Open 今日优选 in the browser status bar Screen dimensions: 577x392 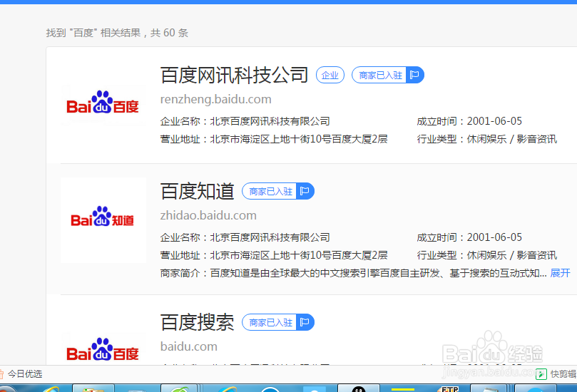pos(25,374)
